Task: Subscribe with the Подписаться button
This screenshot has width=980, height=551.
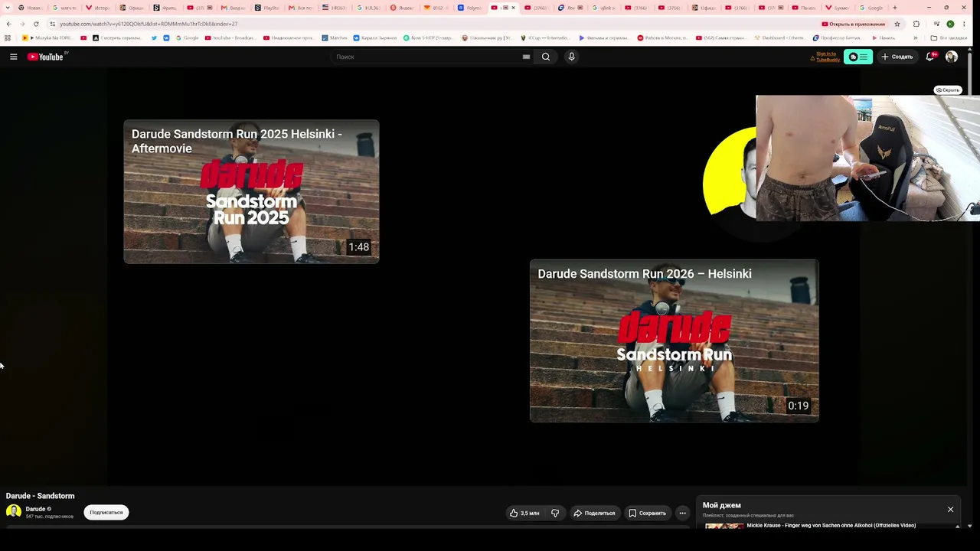Action: click(106, 512)
